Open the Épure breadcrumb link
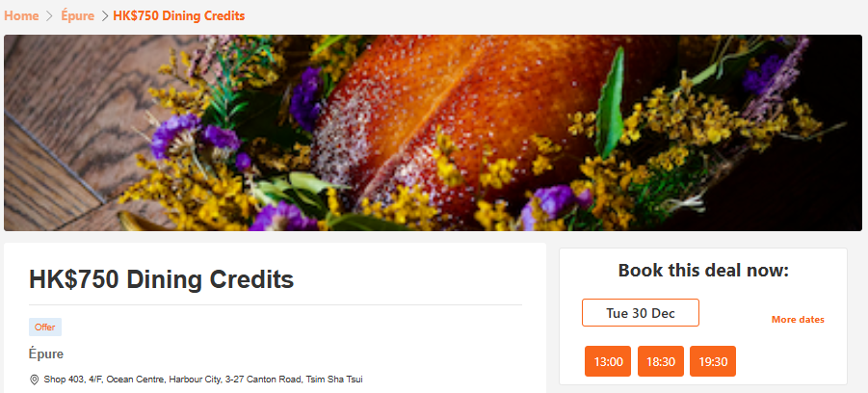 tap(77, 16)
